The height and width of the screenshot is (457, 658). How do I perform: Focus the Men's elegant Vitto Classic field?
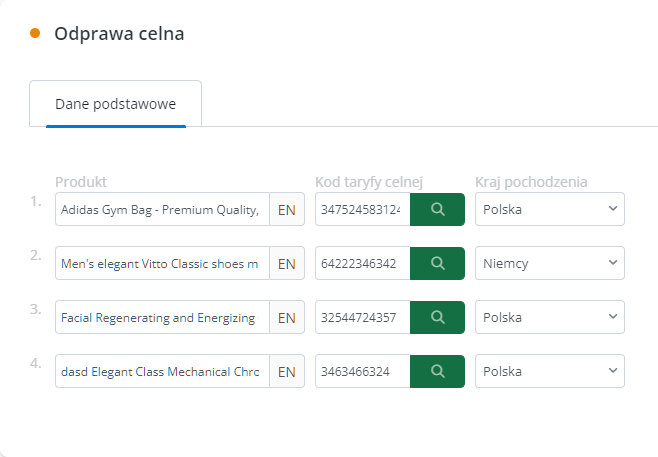(162, 263)
